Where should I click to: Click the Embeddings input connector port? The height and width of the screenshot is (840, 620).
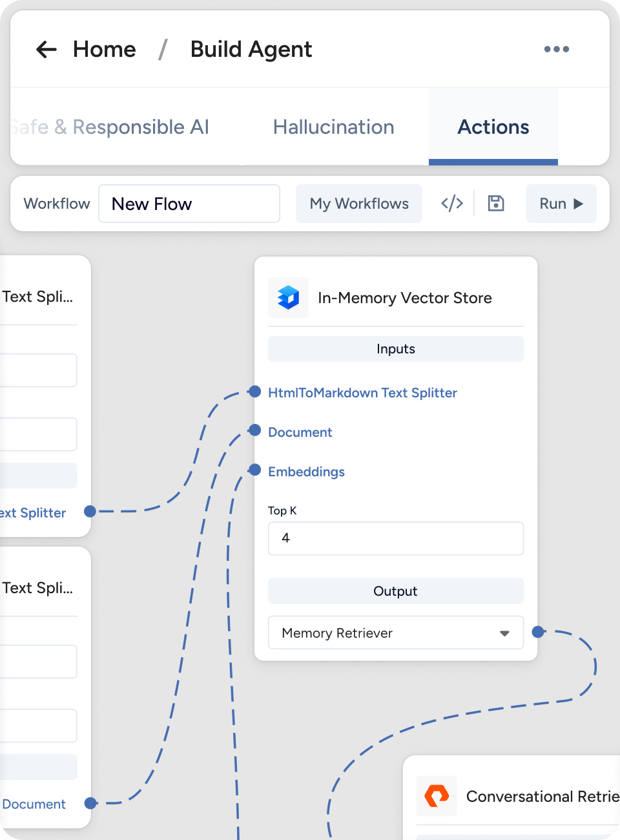[x=255, y=470]
